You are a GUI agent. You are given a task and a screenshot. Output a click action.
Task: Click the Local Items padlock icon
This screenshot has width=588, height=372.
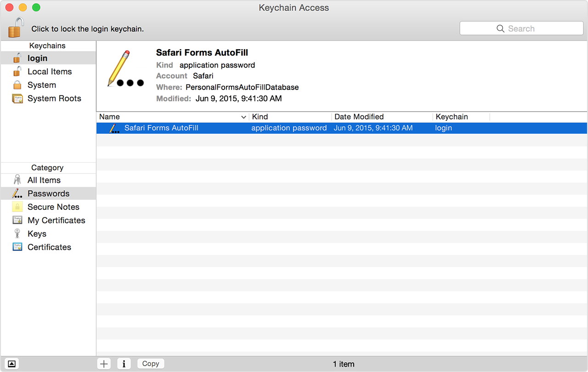[17, 71]
